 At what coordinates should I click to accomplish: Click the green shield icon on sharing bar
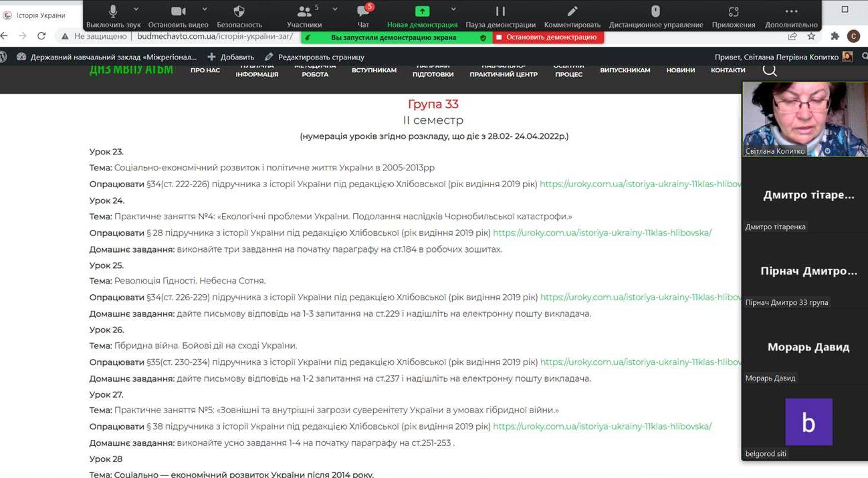coord(483,37)
